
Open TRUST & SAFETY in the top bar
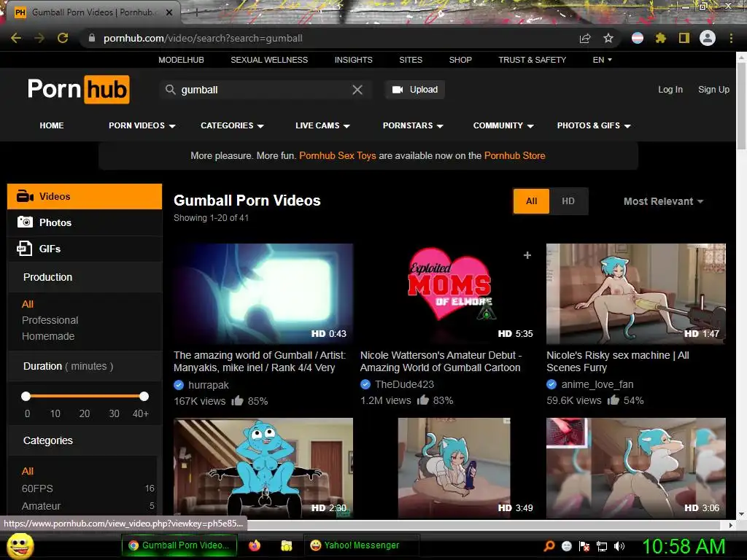pos(532,60)
